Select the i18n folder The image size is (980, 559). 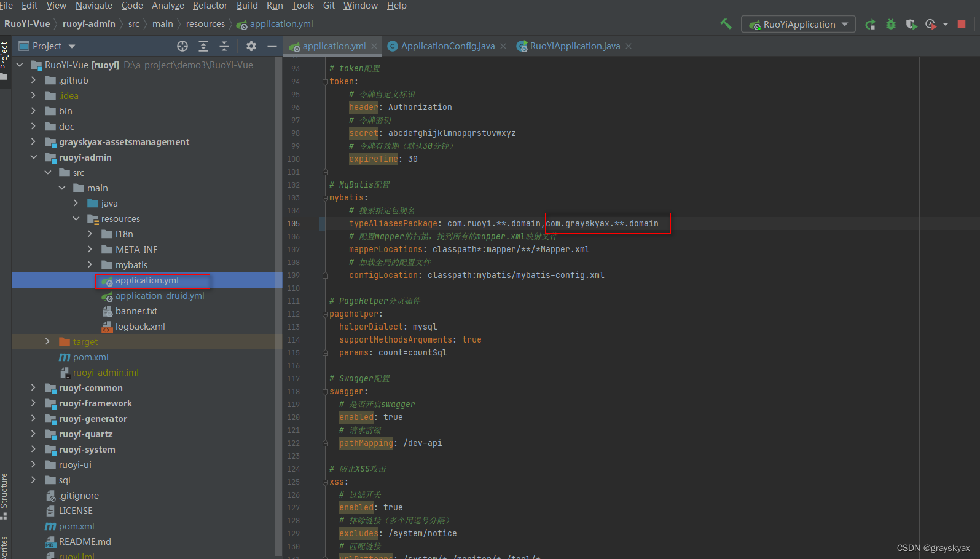pyautogui.click(x=123, y=234)
